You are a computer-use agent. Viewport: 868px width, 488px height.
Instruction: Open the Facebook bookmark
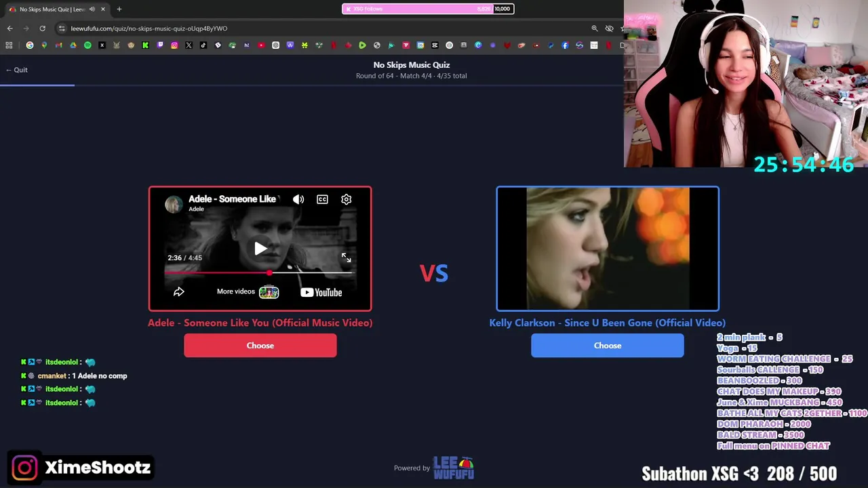click(565, 45)
